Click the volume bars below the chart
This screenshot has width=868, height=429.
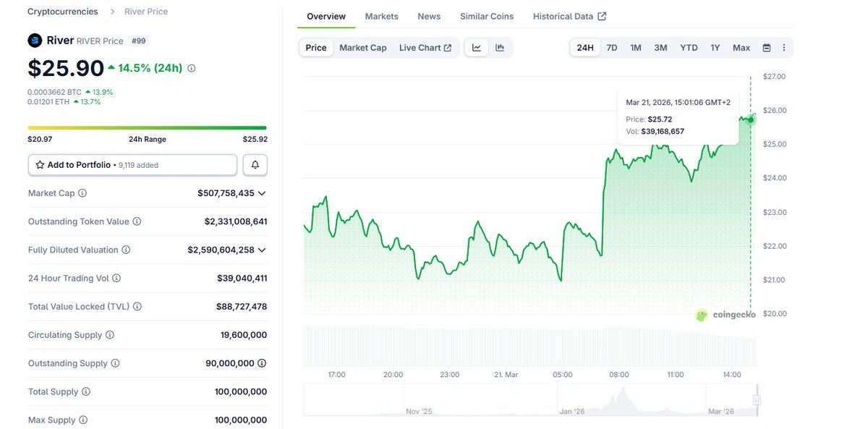point(530,346)
